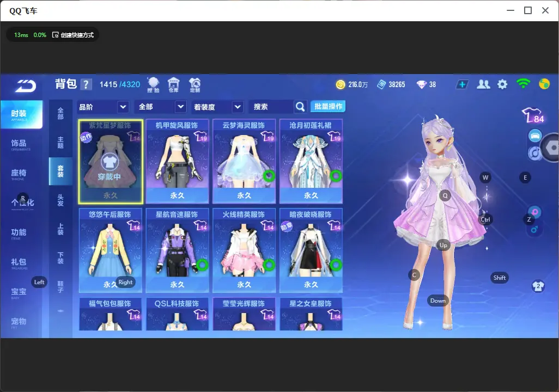Select the 机甲旋风服饰 outfit card

[177, 162]
